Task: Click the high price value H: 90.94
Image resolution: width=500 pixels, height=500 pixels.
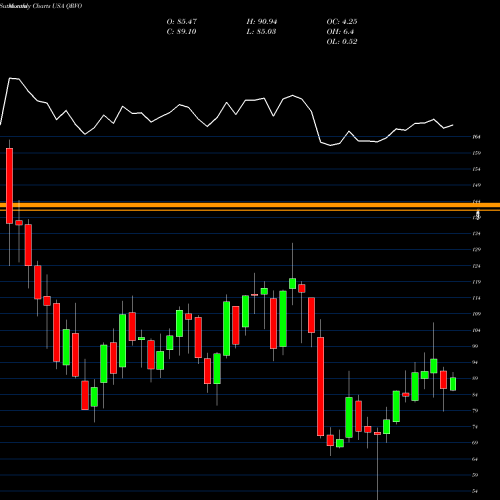Action: tap(262, 22)
